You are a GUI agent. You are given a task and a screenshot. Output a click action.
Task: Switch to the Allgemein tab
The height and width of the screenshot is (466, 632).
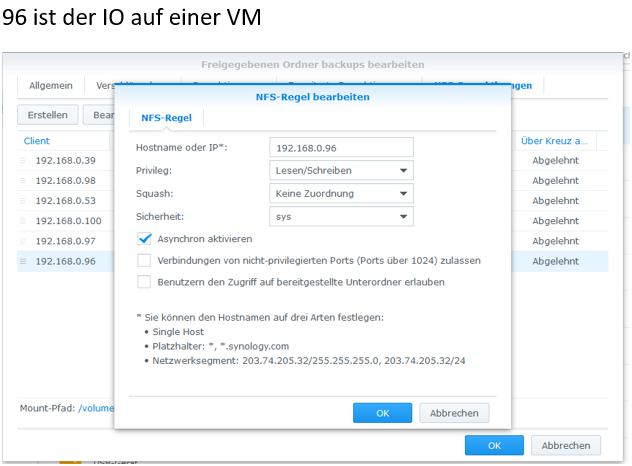pyautogui.click(x=51, y=85)
